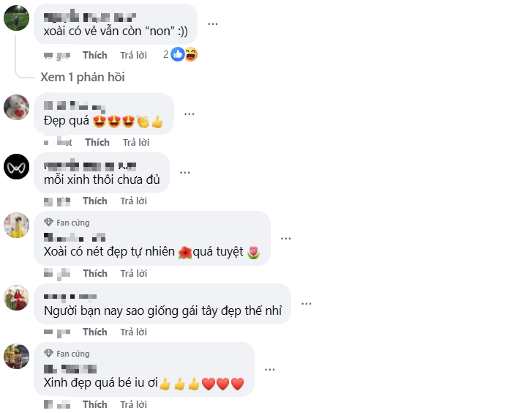Like the "mỗi xinh thôi chưa đủ" comment
The image size is (532, 413).
tap(95, 201)
